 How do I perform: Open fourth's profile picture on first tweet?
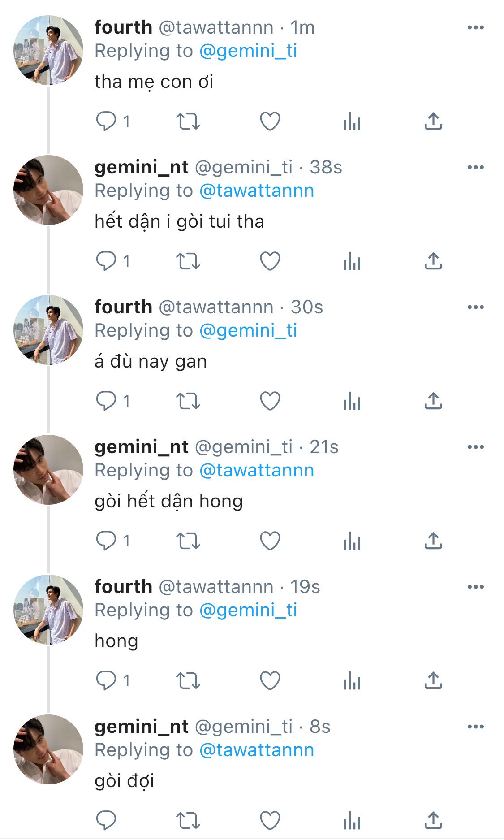click(x=48, y=50)
